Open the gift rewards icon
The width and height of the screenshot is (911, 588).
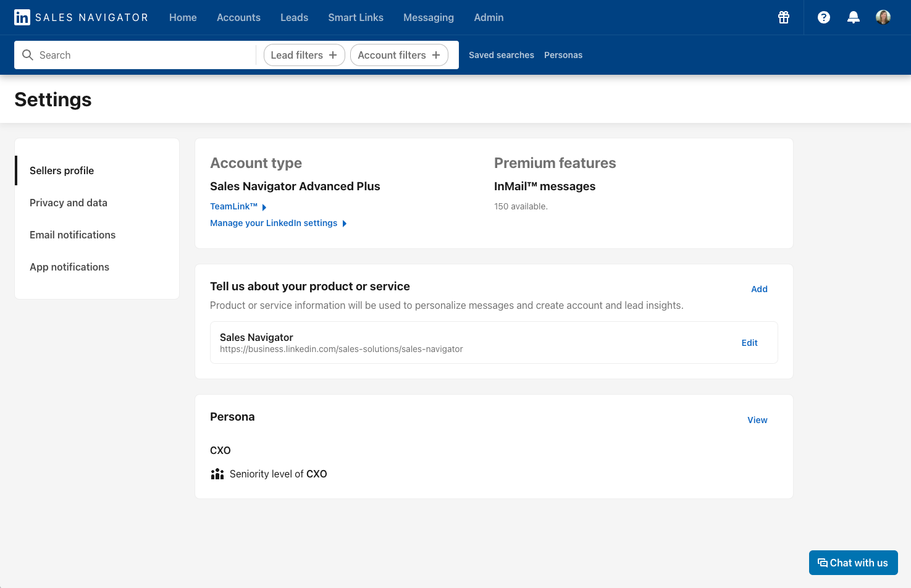click(x=784, y=17)
